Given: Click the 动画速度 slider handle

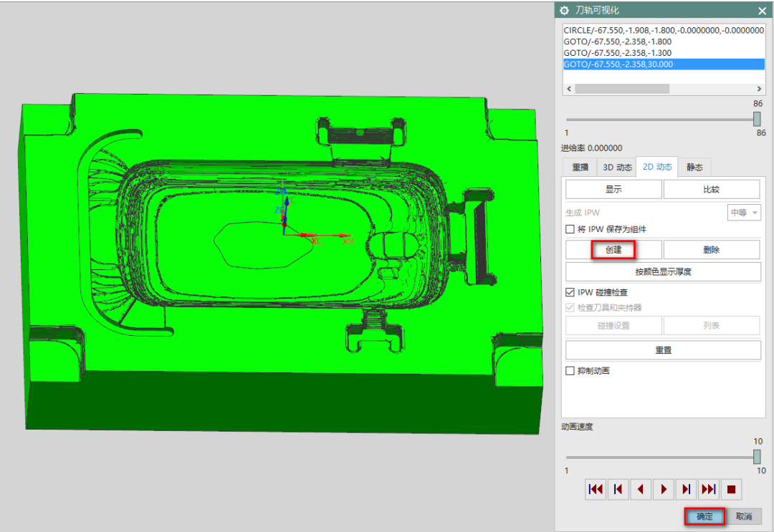Looking at the screenshot, I should click(757, 457).
